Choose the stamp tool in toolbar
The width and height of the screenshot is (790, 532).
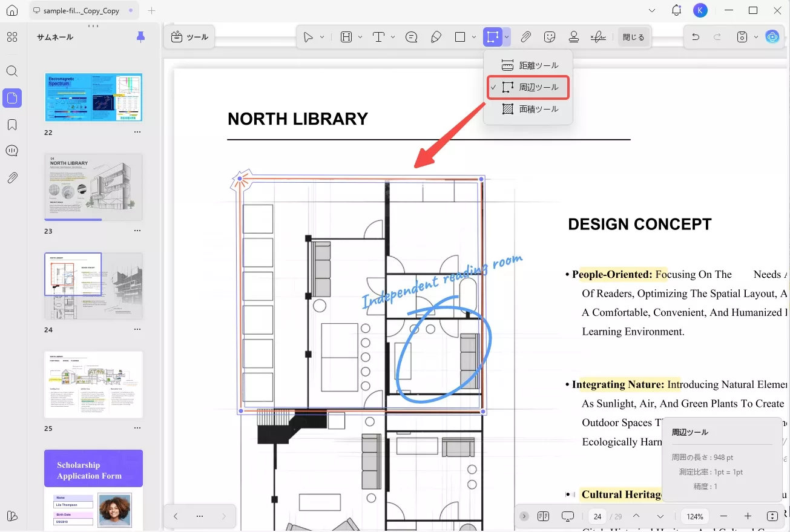pyautogui.click(x=573, y=38)
